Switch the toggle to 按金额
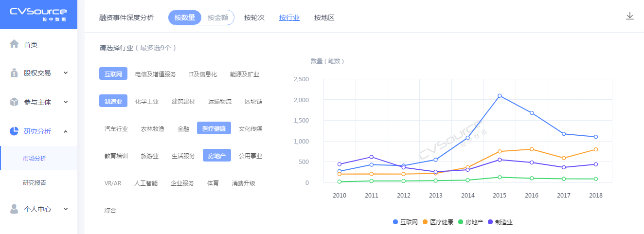Screen dimensions: 644x234 point(217,18)
